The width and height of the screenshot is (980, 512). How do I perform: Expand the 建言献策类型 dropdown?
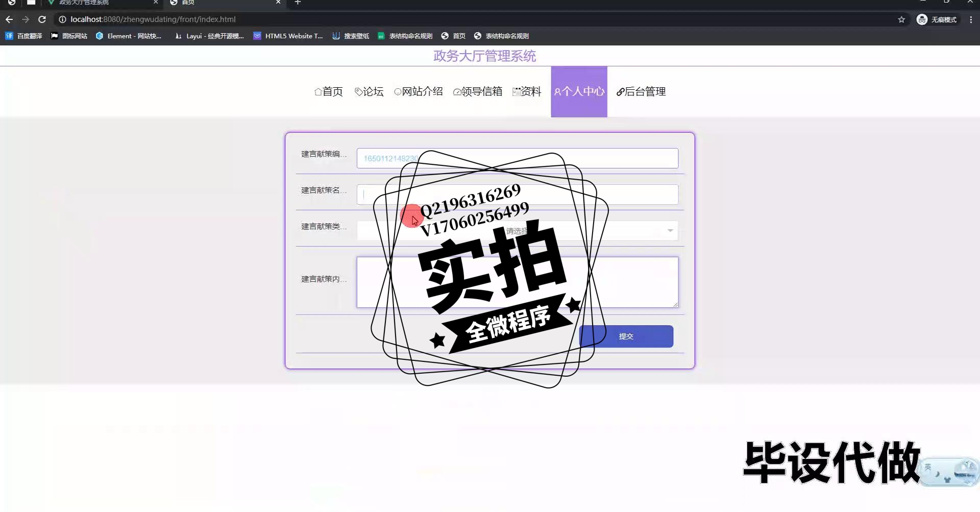pos(517,231)
